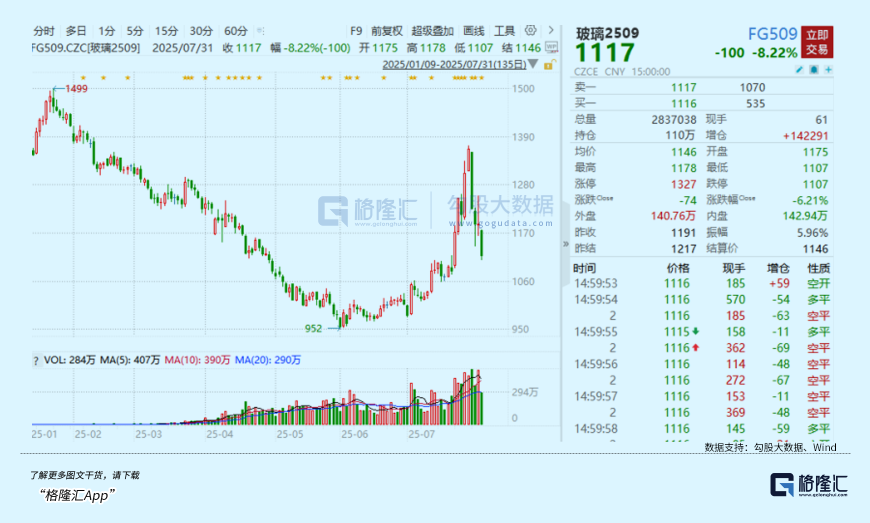Click the 玻璃2509 contract name

[x=607, y=33]
